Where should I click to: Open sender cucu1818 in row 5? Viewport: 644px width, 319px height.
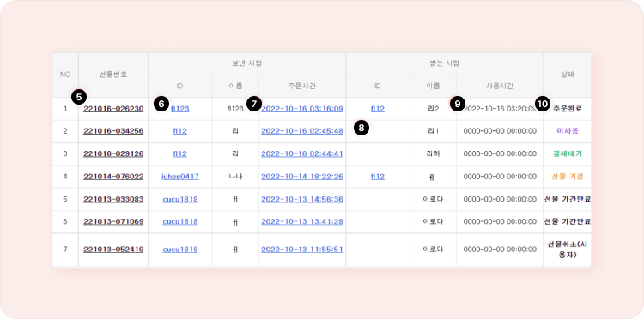[180, 199]
